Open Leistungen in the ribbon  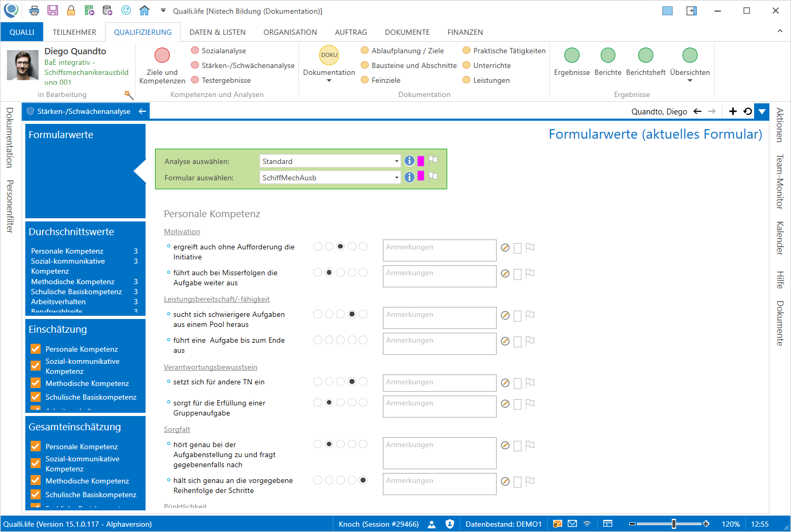[486, 80]
